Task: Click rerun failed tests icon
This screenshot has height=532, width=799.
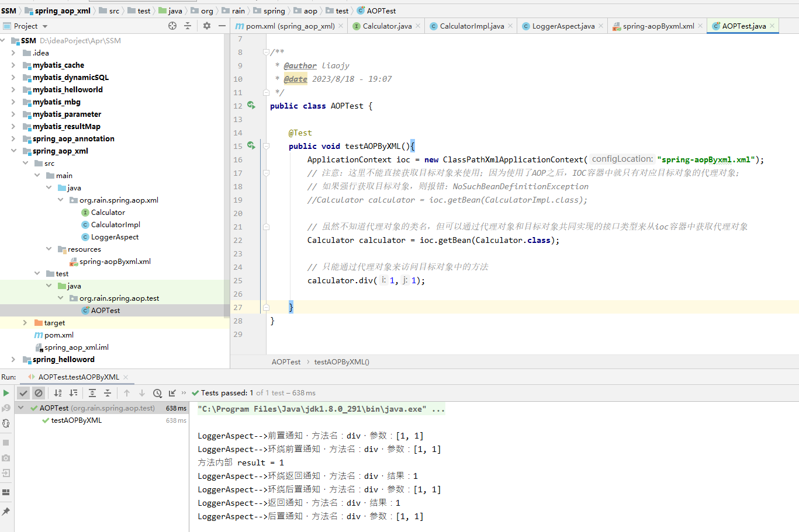Action: pos(6,408)
